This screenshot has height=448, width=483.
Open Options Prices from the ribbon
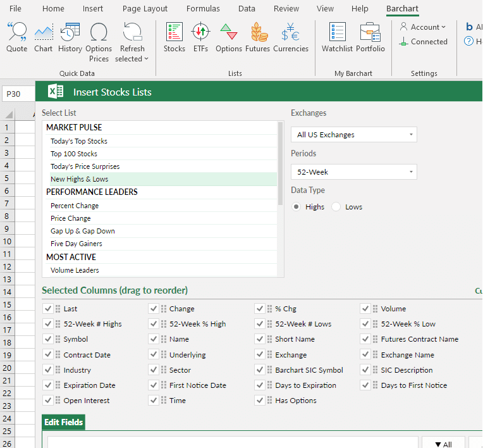(99, 42)
